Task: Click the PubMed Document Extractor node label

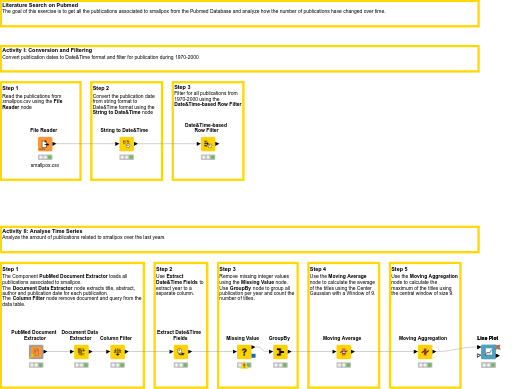Action: (x=34, y=335)
